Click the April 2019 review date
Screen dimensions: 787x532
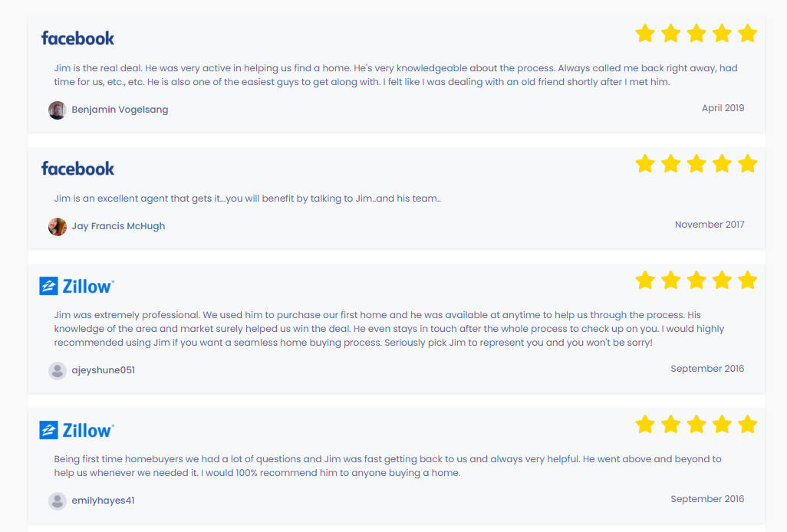click(723, 108)
